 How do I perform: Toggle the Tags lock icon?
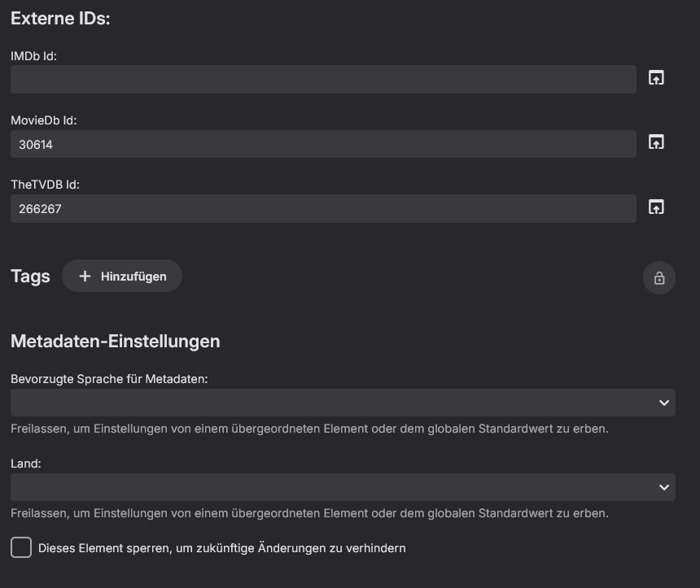pos(658,278)
